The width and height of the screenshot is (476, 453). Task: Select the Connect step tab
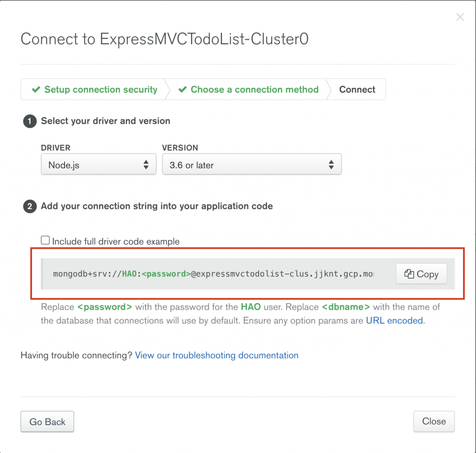(x=357, y=90)
